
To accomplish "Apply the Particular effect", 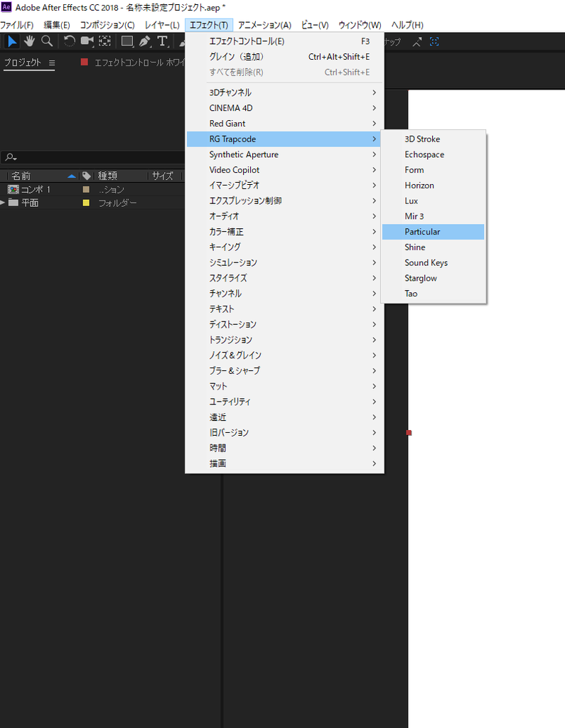I will [433, 232].
